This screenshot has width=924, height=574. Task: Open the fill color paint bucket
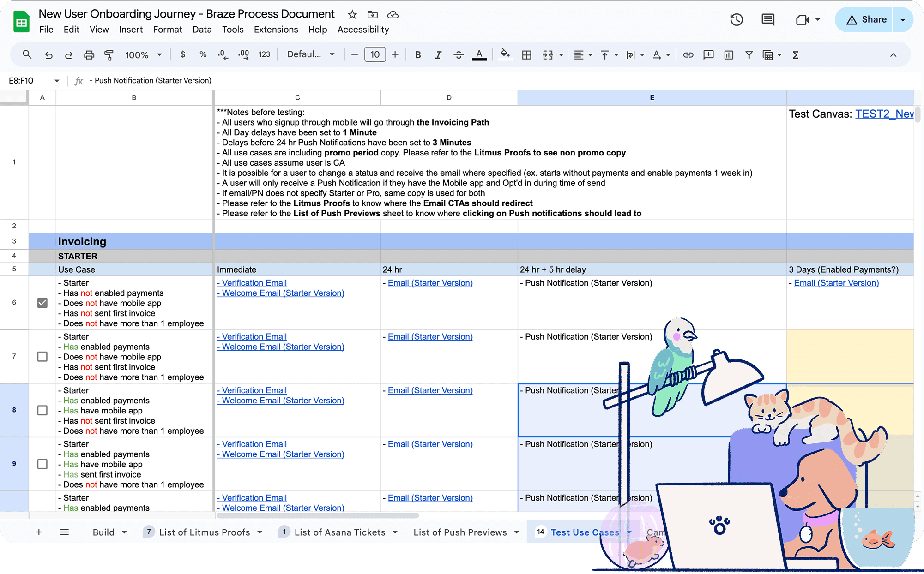[505, 54]
